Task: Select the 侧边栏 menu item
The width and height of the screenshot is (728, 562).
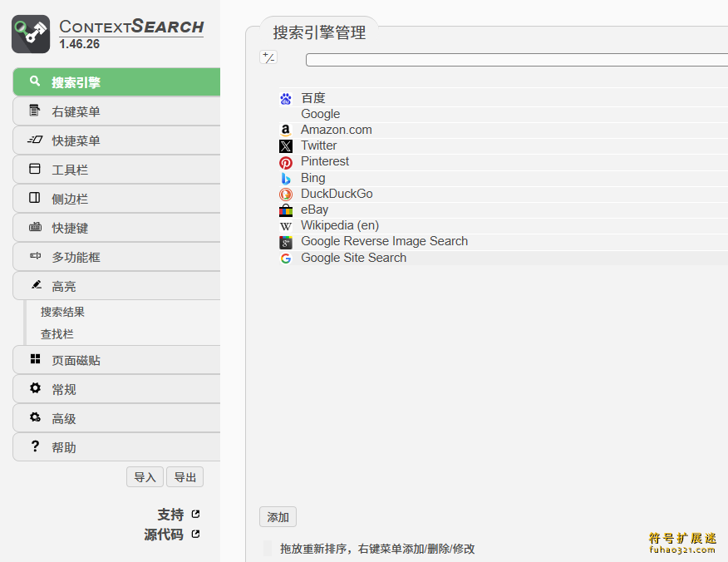Action: pos(116,199)
